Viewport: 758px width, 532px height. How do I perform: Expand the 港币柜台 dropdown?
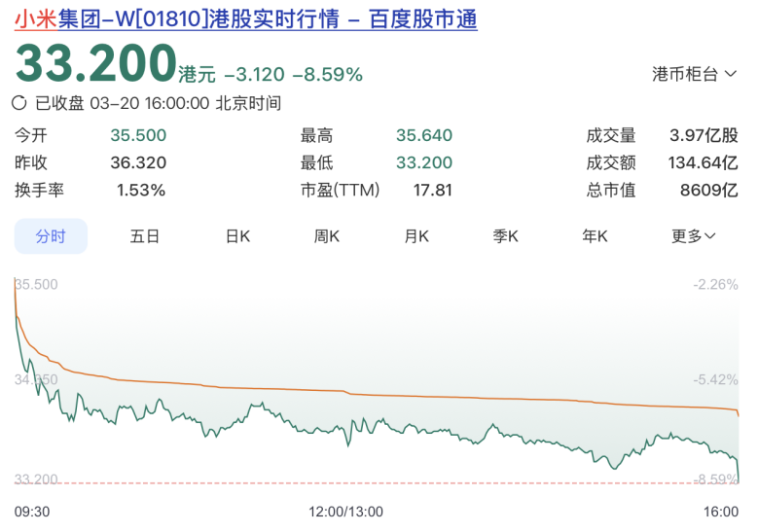pos(695,74)
